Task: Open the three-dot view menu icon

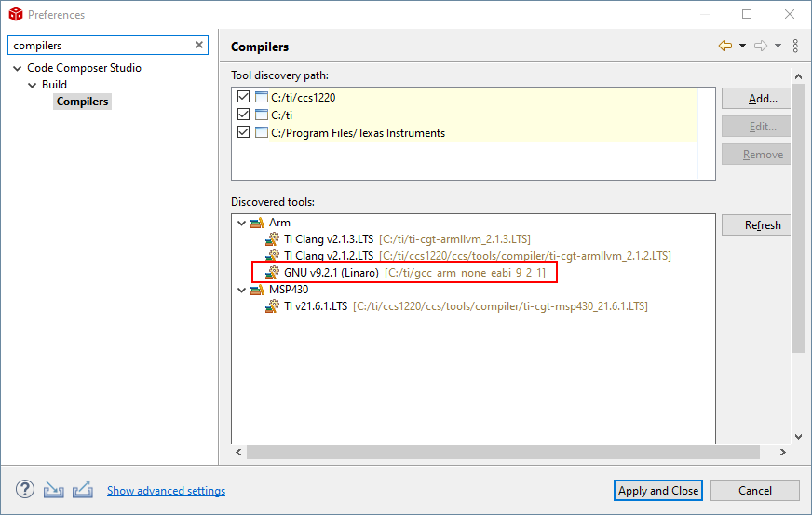Action: point(795,46)
